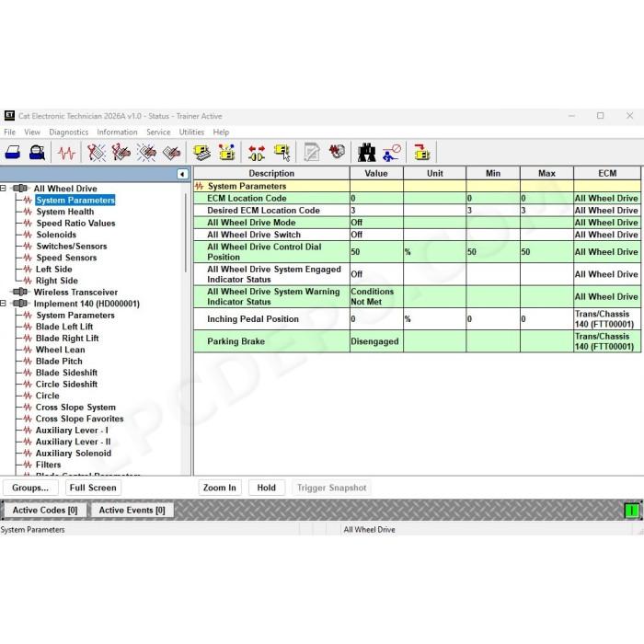644x644 pixels.
Task: Select Blade Pitch in the tree
Action: (x=59, y=361)
